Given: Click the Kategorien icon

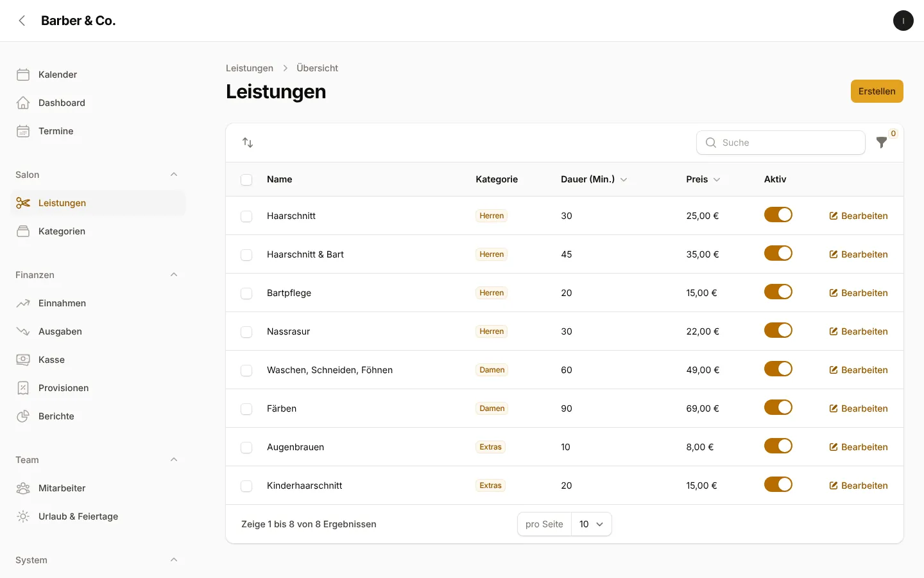Looking at the screenshot, I should 23,231.
